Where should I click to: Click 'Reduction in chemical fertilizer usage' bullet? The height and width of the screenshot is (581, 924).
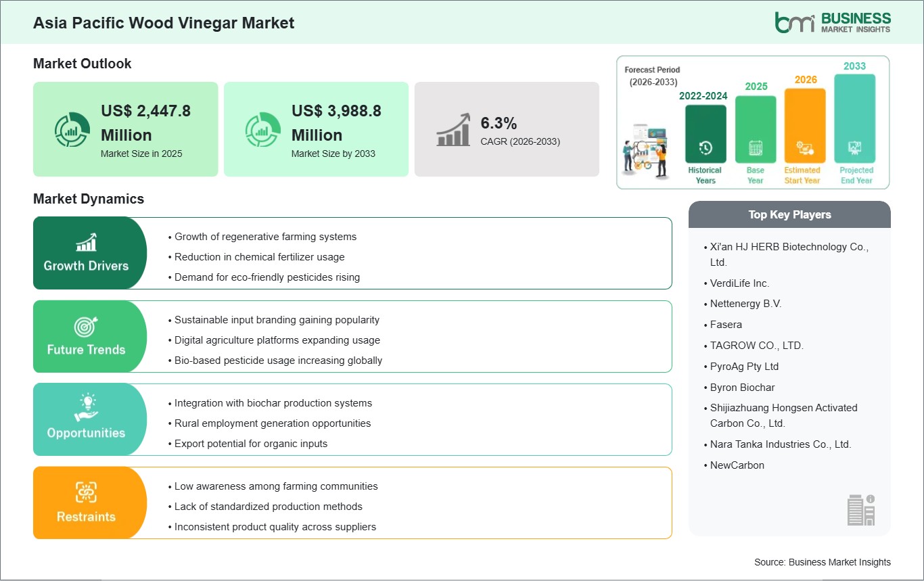tap(259, 257)
